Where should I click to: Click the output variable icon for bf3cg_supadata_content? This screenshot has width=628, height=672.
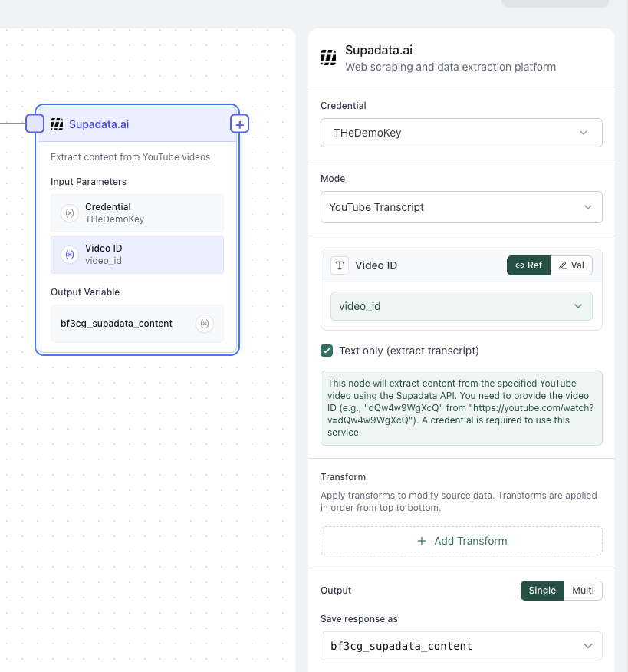tap(204, 324)
